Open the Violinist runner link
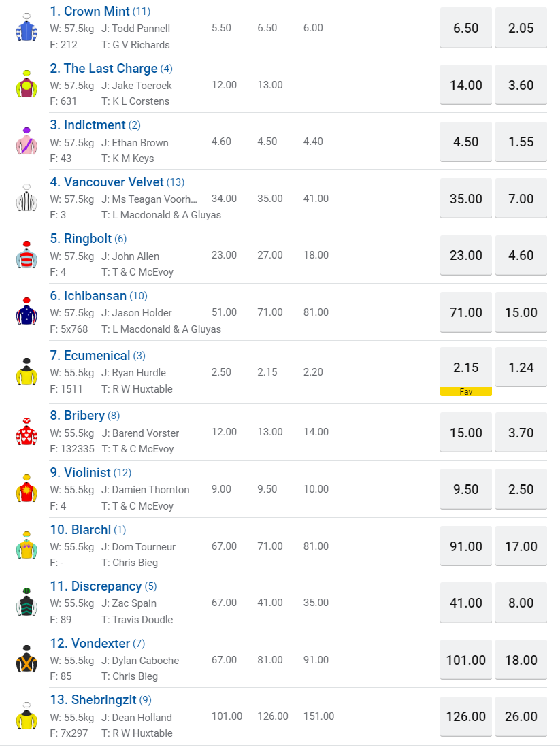Viewport: 560px width, 747px height. click(x=87, y=473)
